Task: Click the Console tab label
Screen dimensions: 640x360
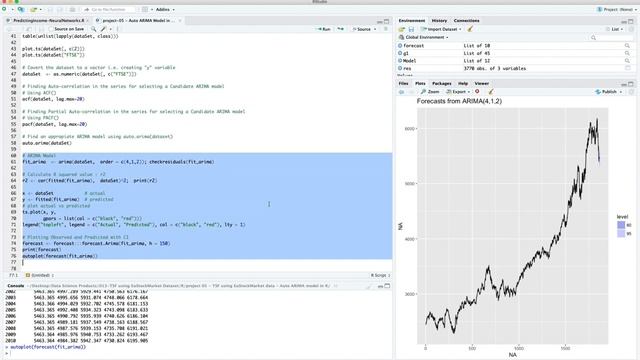Action: click(16, 286)
